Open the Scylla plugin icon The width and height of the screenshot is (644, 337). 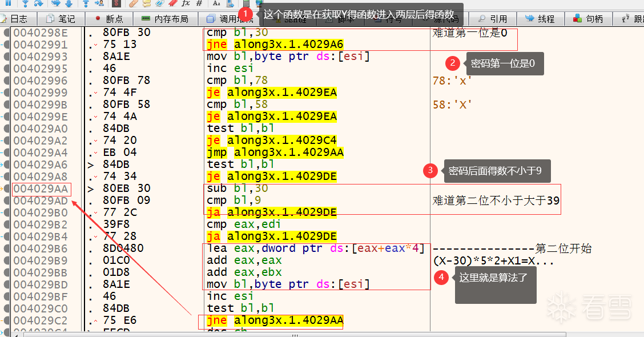pos(116,3)
